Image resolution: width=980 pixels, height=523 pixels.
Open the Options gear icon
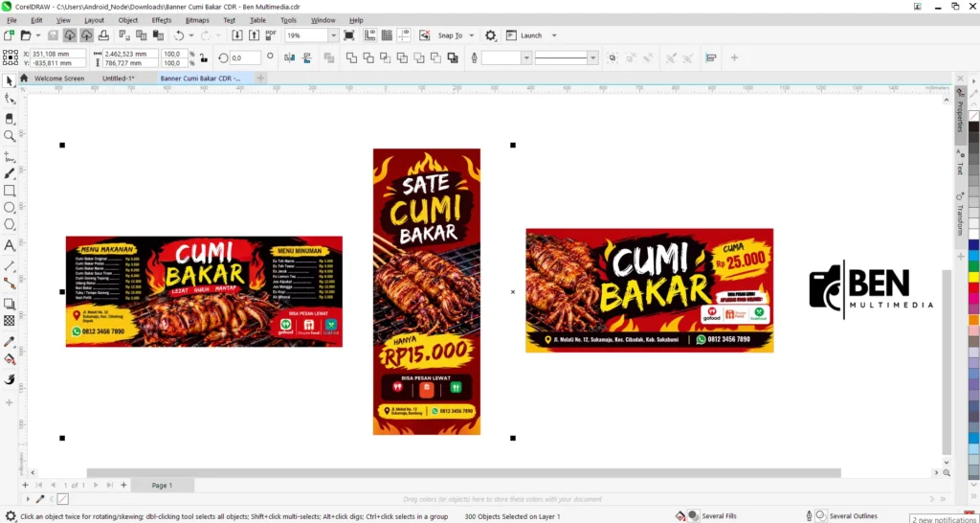coord(491,35)
